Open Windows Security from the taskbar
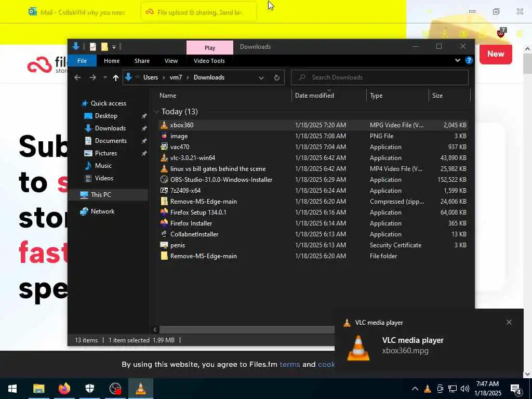Screen dimensions: 532x399 [89, 389]
